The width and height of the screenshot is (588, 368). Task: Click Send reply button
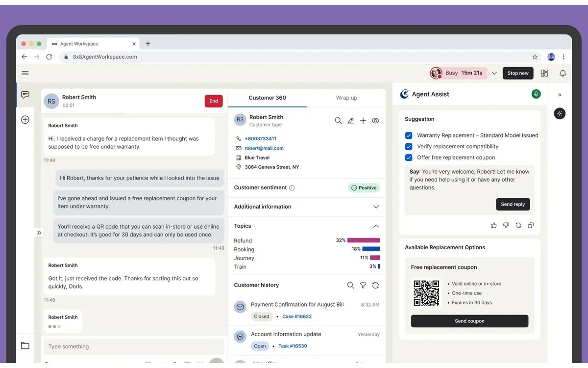pos(513,204)
